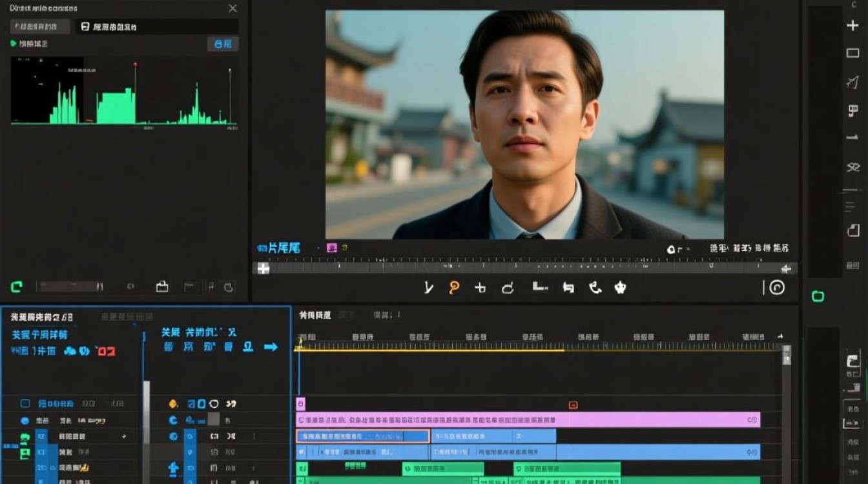Open the dimmed second tab in the project panel header
868x484 pixels.
(127, 317)
